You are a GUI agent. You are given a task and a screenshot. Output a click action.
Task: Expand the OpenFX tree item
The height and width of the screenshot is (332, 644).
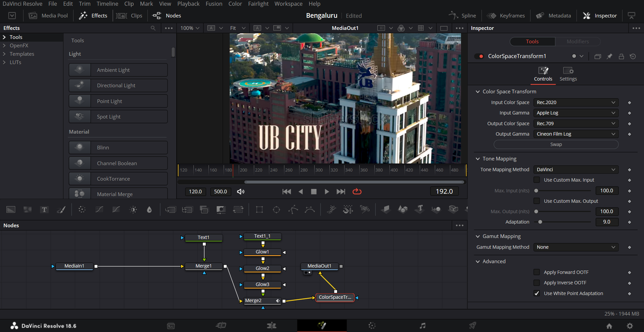tap(5, 46)
